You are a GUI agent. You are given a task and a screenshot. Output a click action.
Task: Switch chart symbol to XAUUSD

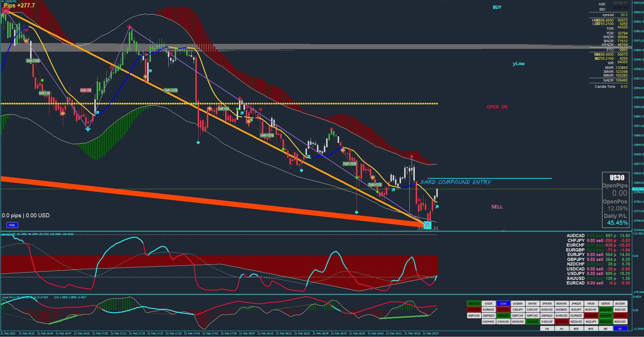(474, 303)
